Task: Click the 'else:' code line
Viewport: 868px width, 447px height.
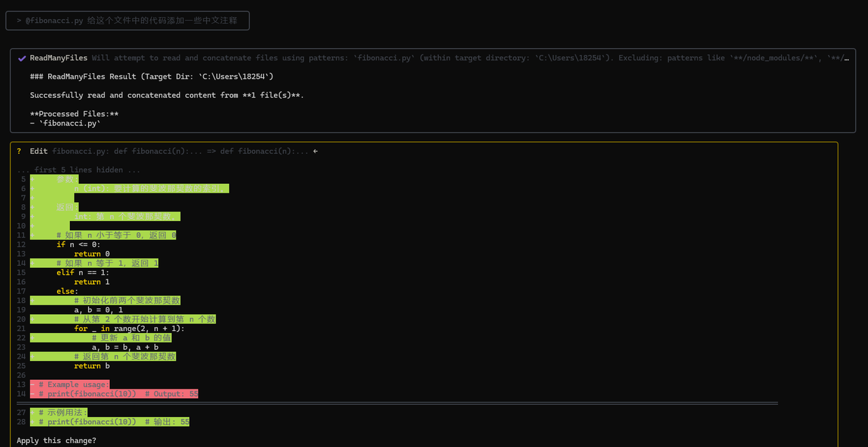Action: pyautogui.click(x=68, y=291)
